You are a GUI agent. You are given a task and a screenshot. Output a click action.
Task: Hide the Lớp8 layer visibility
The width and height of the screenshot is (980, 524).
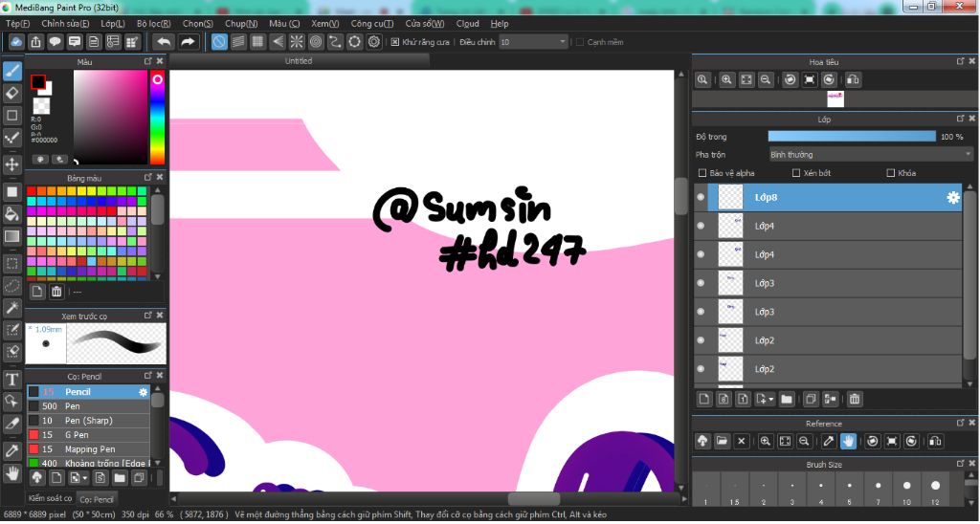click(701, 198)
